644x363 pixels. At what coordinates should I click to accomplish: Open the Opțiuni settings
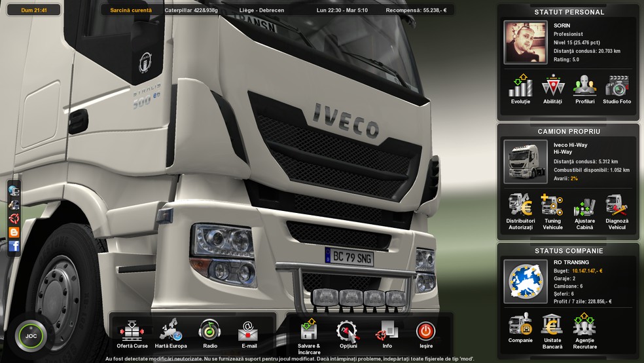pos(348,332)
